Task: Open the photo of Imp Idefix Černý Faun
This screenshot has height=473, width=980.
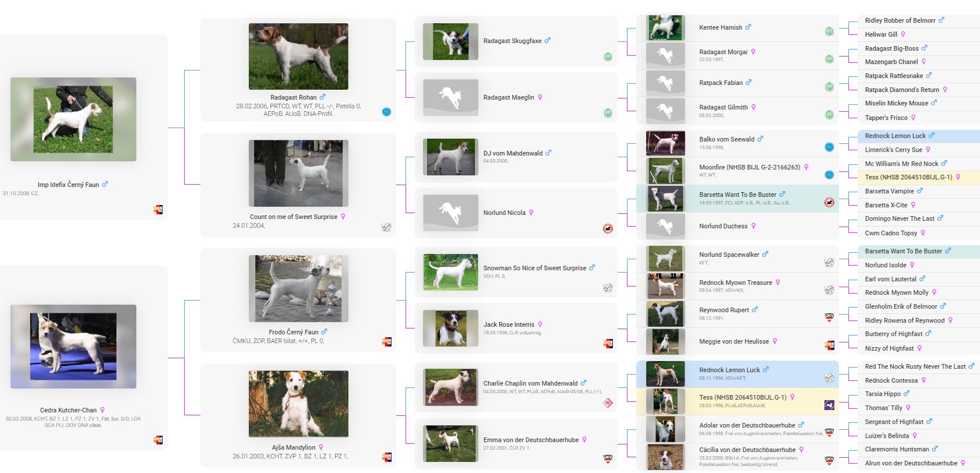Action: pyautogui.click(x=73, y=119)
